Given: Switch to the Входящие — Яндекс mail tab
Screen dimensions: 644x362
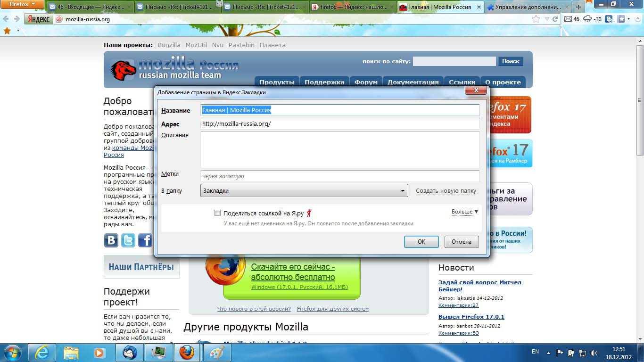Looking at the screenshot, I should [x=90, y=7].
